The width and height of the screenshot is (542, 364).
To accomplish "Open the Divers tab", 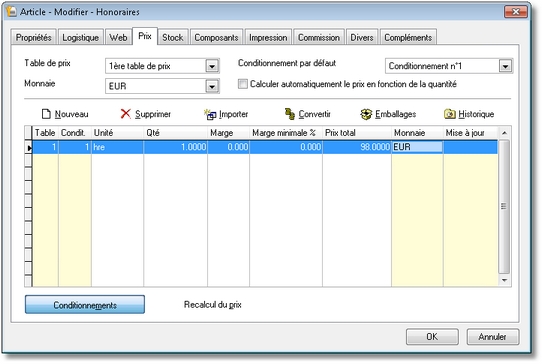I will [x=362, y=37].
